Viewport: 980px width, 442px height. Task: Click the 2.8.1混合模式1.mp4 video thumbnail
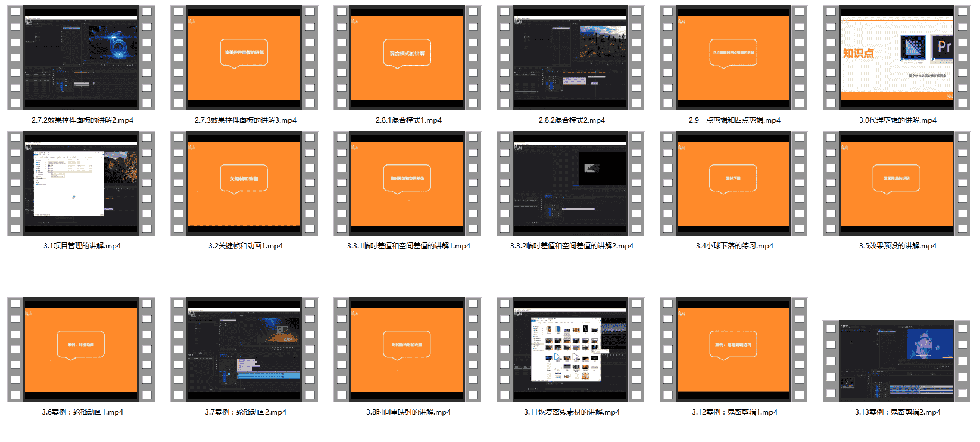(x=407, y=58)
